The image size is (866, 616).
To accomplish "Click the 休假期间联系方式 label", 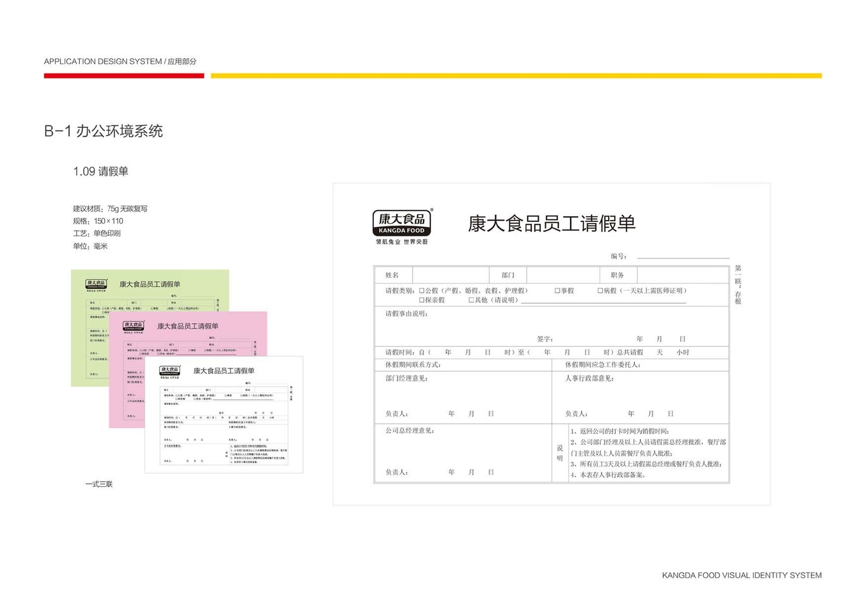I will pos(413,365).
